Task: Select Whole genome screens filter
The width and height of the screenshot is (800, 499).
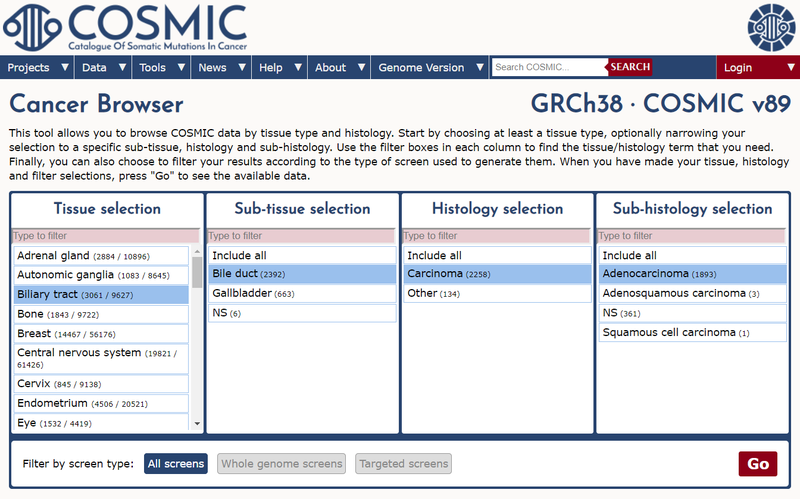Action: coord(282,464)
